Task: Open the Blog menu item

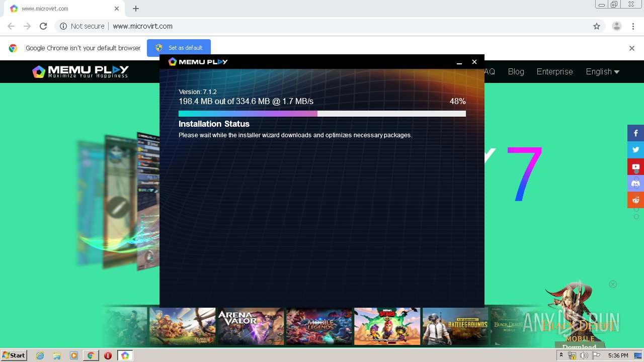Action: pos(516,71)
